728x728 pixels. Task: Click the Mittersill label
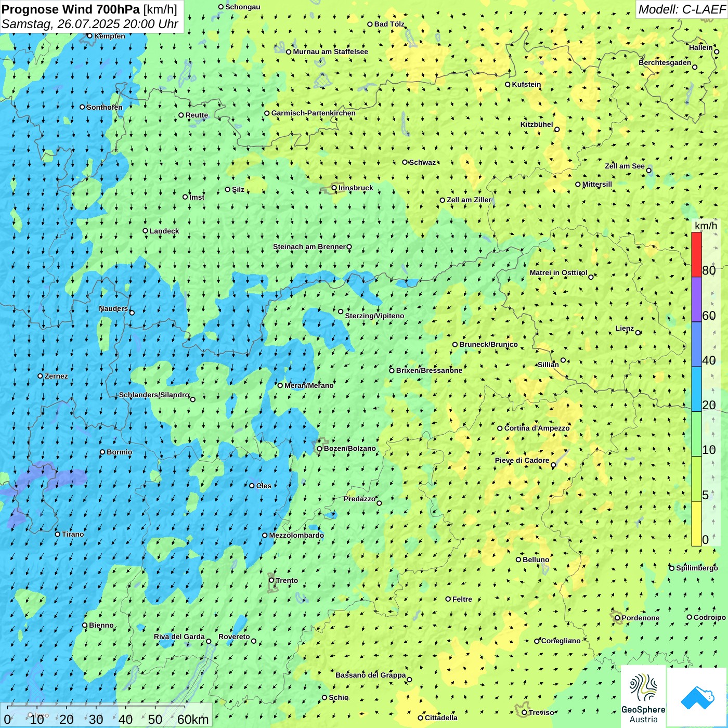(597, 184)
